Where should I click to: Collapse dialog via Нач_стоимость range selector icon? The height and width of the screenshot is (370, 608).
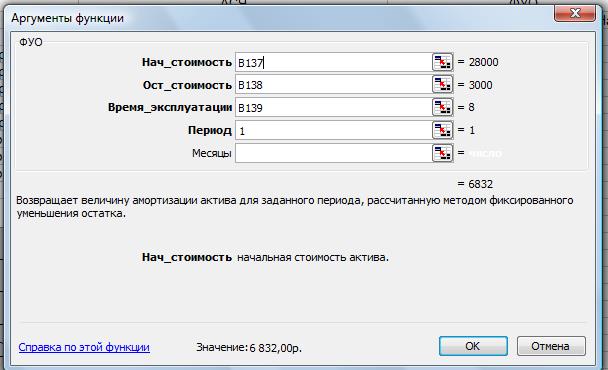click(x=442, y=62)
